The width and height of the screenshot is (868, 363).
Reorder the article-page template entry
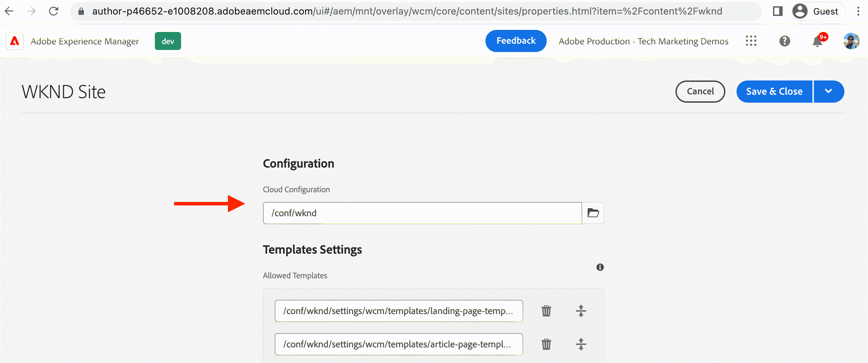(581, 344)
